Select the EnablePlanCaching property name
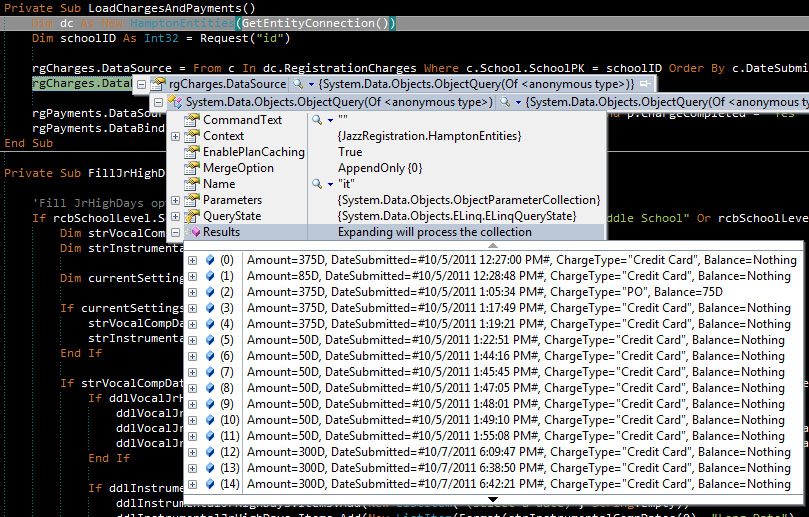 point(253,152)
